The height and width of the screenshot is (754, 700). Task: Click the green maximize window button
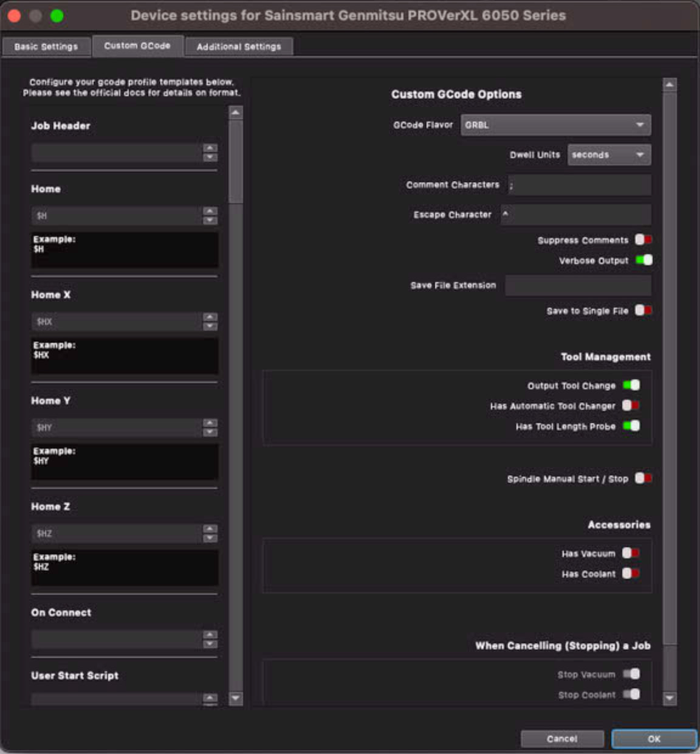(x=57, y=16)
